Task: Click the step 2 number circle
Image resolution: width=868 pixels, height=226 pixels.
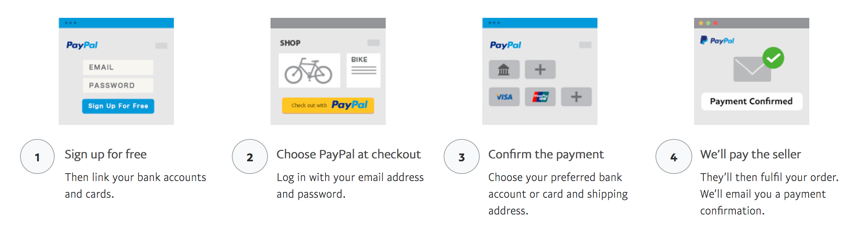Action: tap(250, 156)
